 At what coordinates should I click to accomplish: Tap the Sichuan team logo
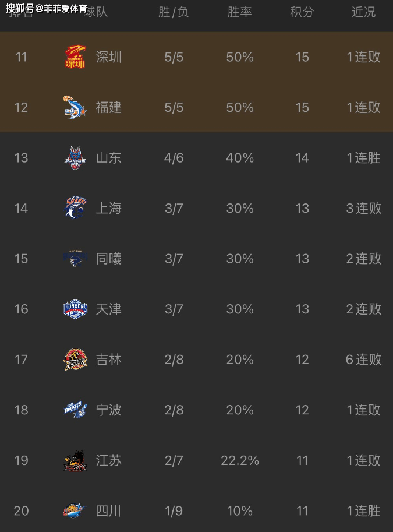[x=75, y=510]
